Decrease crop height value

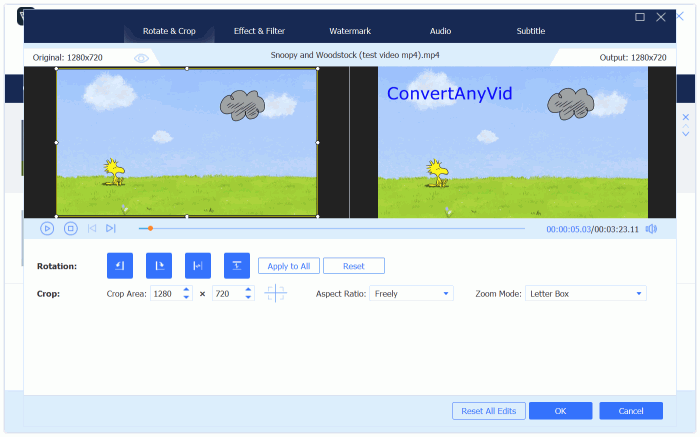coord(248,297)
